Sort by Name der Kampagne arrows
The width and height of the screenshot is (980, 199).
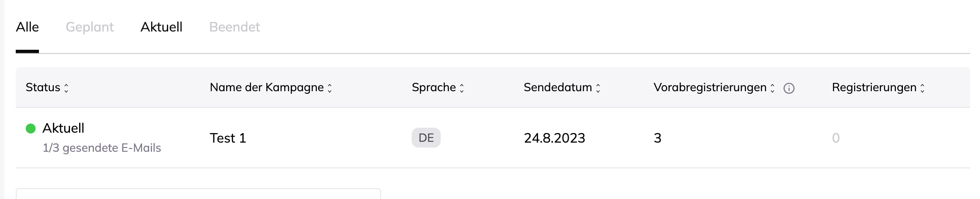pos(330,88)
